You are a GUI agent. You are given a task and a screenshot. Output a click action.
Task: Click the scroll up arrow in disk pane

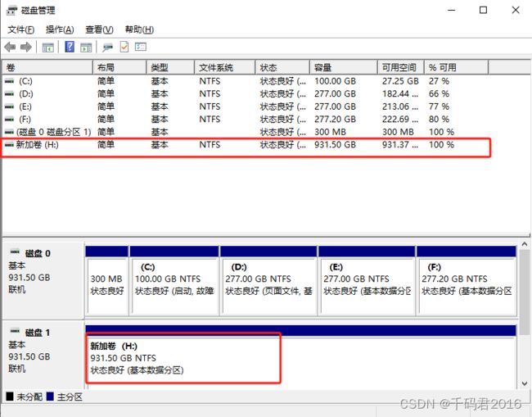pyautogui.click(x=524, y=244)
